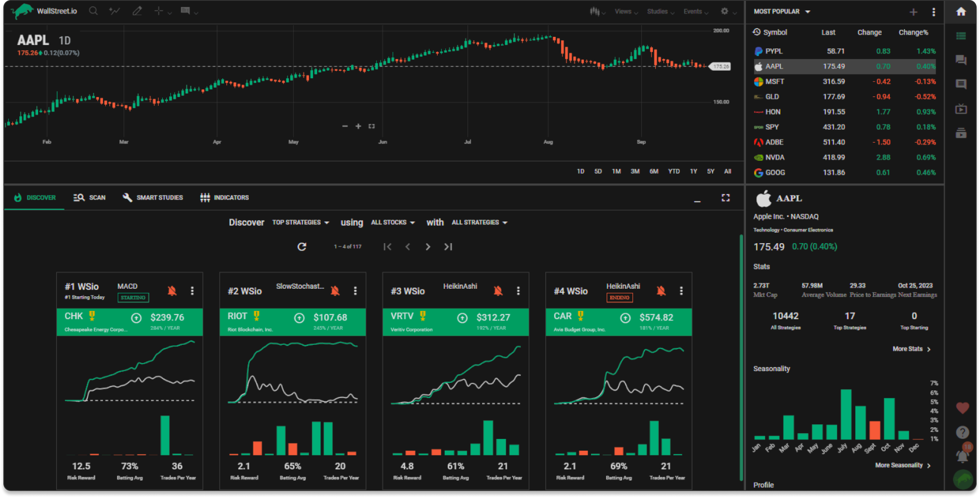Zoom in the chart with plus icon
Image resolution: width=980 pixels, height=498 pixels.
click(x=358, y=126)
